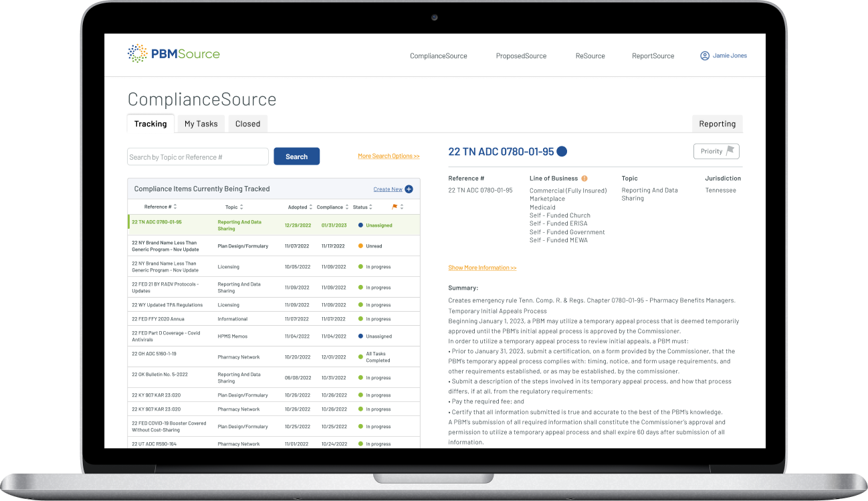Viewport: 868px width, 501px height.
Task: Select the 22 WY Updated TPA Regulations row
Action: tap(274, 305)
